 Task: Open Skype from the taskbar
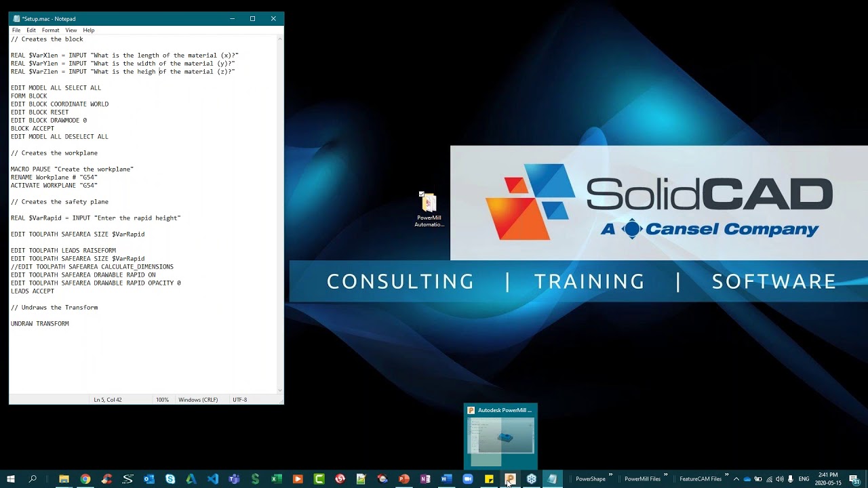pyautogui.click(x=170, y=479)
